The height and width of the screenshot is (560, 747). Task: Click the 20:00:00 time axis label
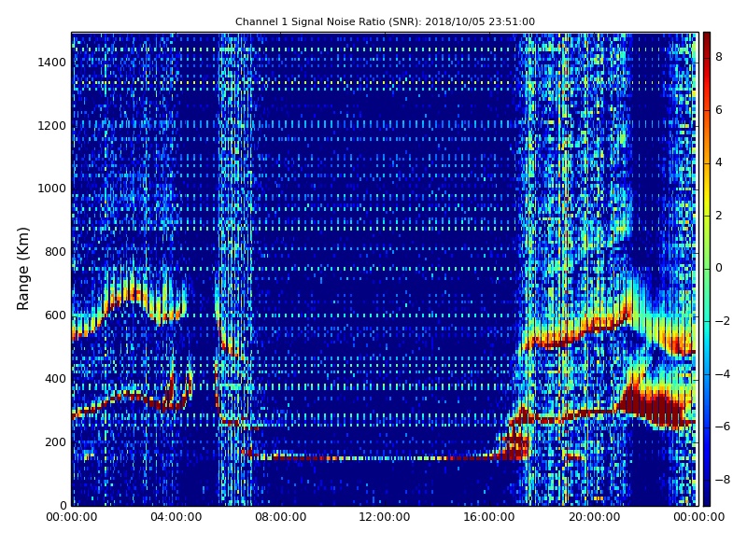click(x=594, y=517)
